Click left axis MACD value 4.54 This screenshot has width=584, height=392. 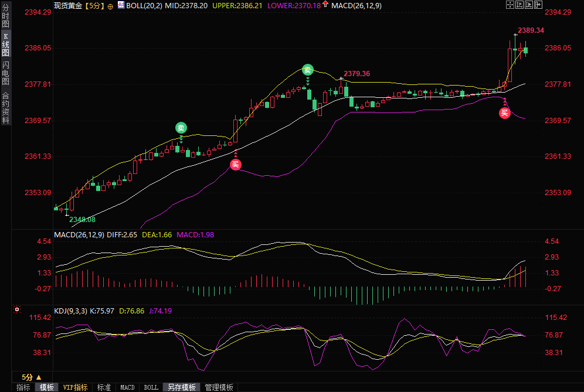[44, 241]
